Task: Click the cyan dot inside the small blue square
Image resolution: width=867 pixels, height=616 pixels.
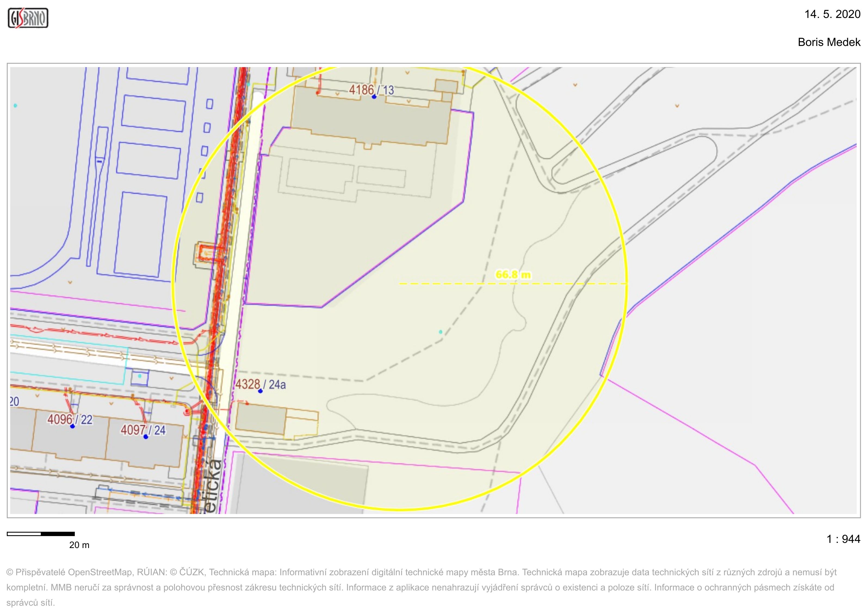Action: pos(140,376)
